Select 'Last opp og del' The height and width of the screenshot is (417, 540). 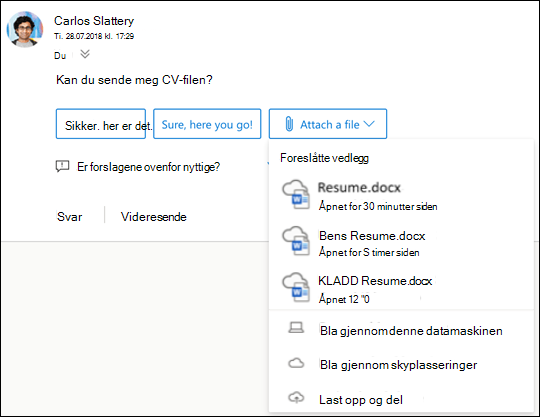pos(401,399)
